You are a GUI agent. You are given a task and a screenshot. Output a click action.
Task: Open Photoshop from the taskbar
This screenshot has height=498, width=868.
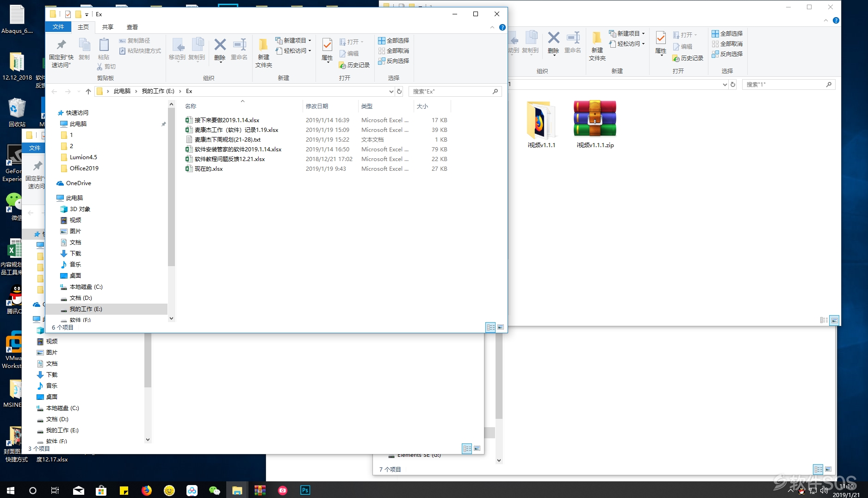305,490
